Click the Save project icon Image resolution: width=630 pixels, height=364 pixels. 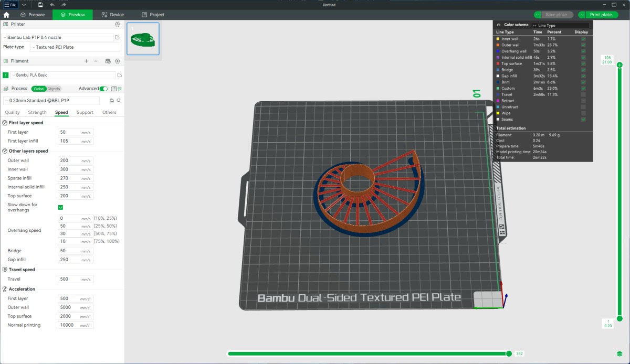(x=40, y=5)
